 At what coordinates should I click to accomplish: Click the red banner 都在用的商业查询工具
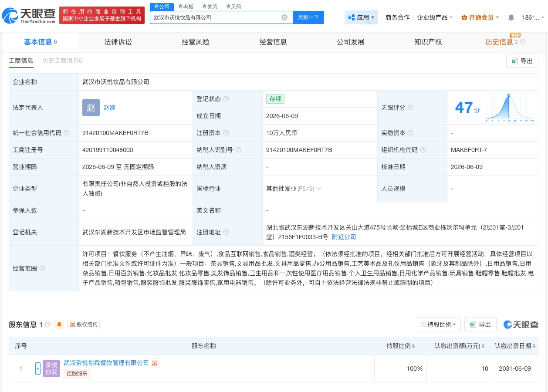tap(102, 15)
